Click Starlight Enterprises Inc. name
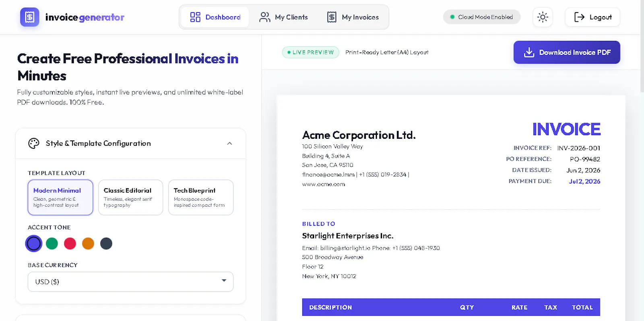Viewport: 644px width, 321px height. point(348,236)
